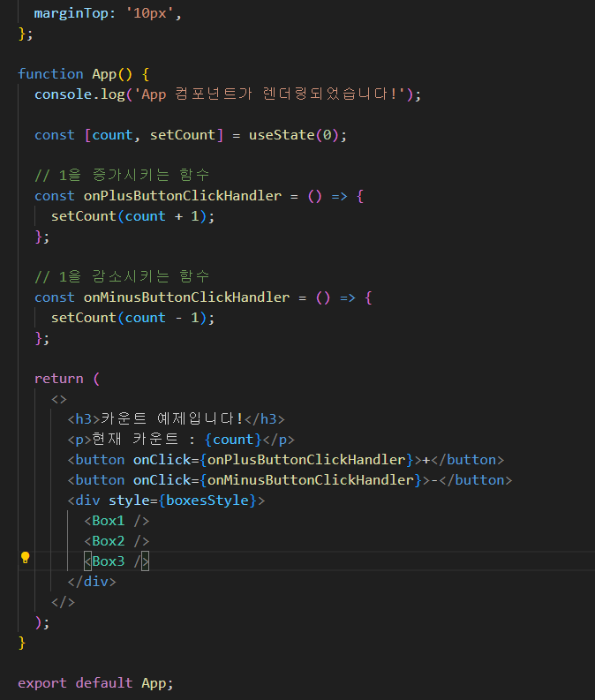This screenshot has width=595, height=700.
Task: Click the closing '</div>' tag
Action: coord(92,581)
